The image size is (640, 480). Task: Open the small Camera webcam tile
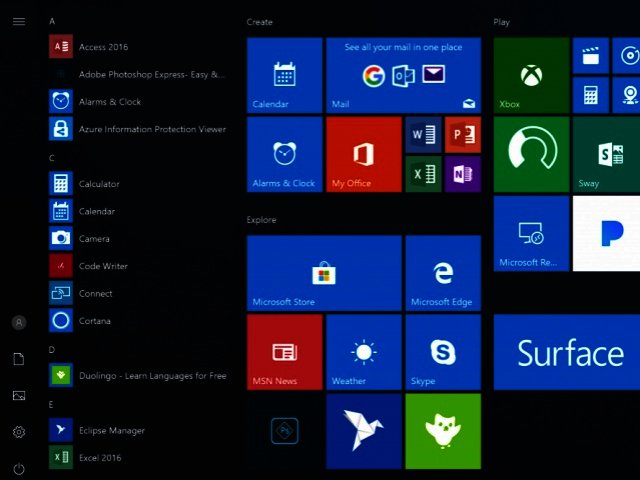coord(626,95)
